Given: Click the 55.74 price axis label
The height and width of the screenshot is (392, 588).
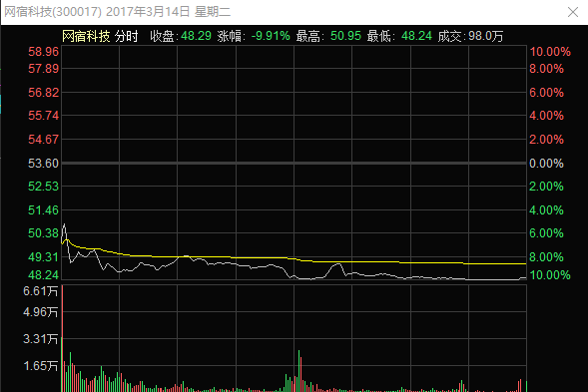Looking at the screenshot, I should click(x=44, y=116).
